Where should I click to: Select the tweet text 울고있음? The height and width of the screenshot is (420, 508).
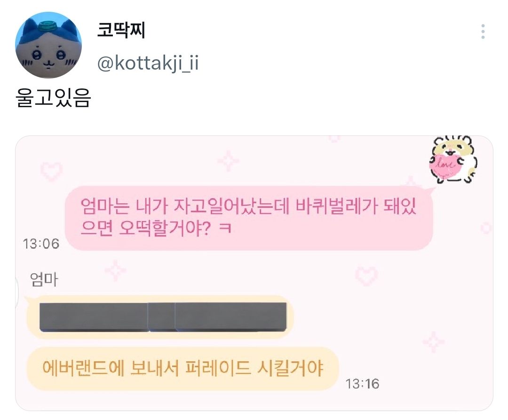click(53, 99)
